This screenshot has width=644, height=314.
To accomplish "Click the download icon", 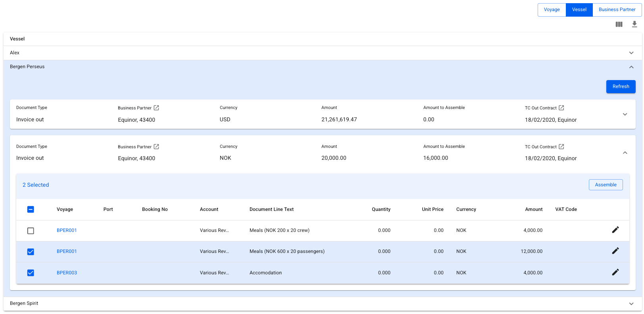I will point(634,24).
